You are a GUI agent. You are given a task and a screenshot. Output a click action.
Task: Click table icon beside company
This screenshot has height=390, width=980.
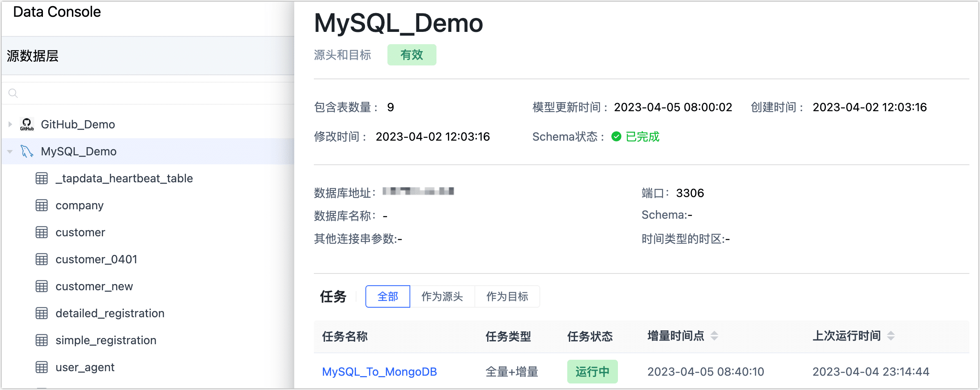click(x=42, y=205)
